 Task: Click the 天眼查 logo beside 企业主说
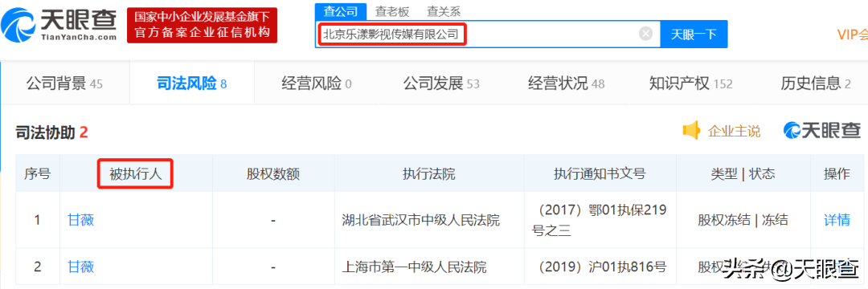pyautogui.click(x=821, y=130)
